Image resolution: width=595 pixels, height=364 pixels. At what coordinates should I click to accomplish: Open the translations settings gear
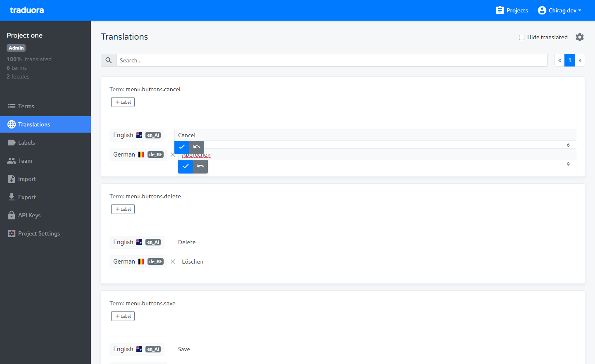tap(580, 37)
